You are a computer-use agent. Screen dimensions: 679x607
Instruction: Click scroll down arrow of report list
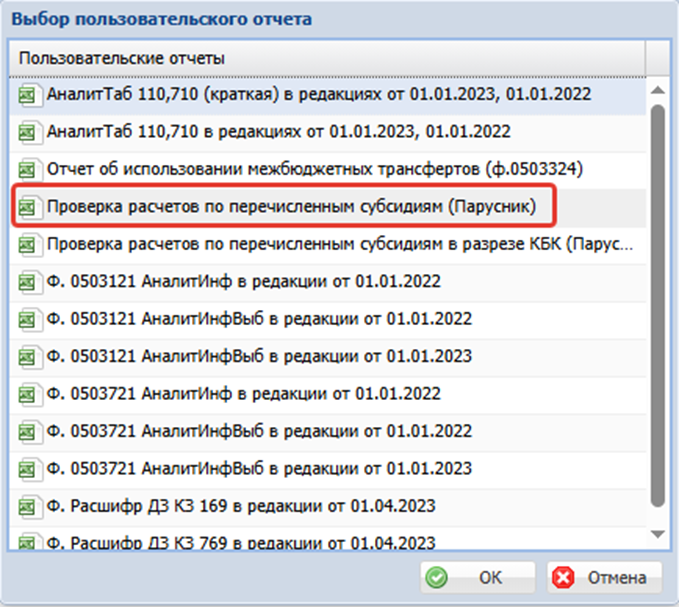[658, 535]
